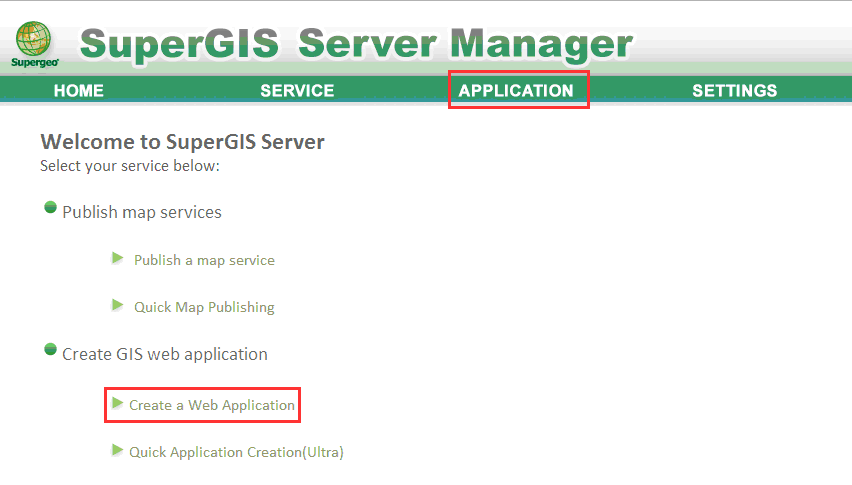Viewport: 852px width, 485px height.
Task: Switch to the SERVICE tab
Action: click(x=297, y=90)
